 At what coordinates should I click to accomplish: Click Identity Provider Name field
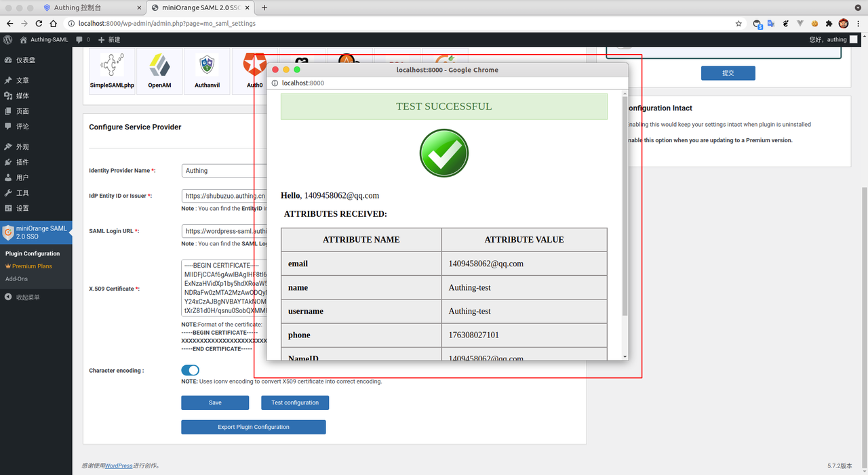pos(224,171)
